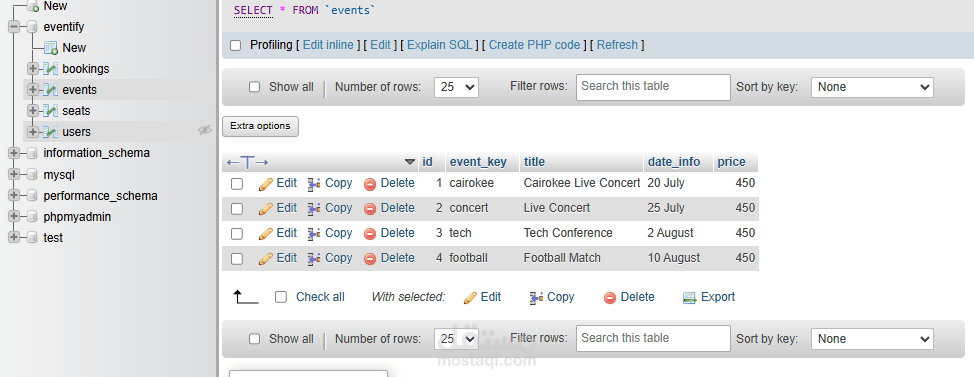Open the bottom Sort by key dropdown
The width and height of the screenshot is (974, 377).
872,338
